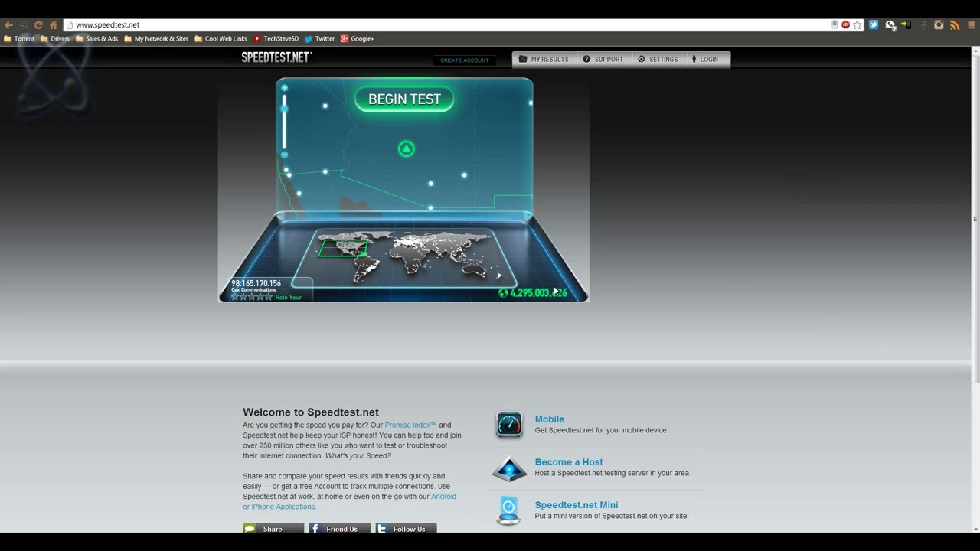The width and height of the screenshot is (980, 551).
Task: Open the Speedtest.net Mini heading link
Action: (x=577, y=505)
